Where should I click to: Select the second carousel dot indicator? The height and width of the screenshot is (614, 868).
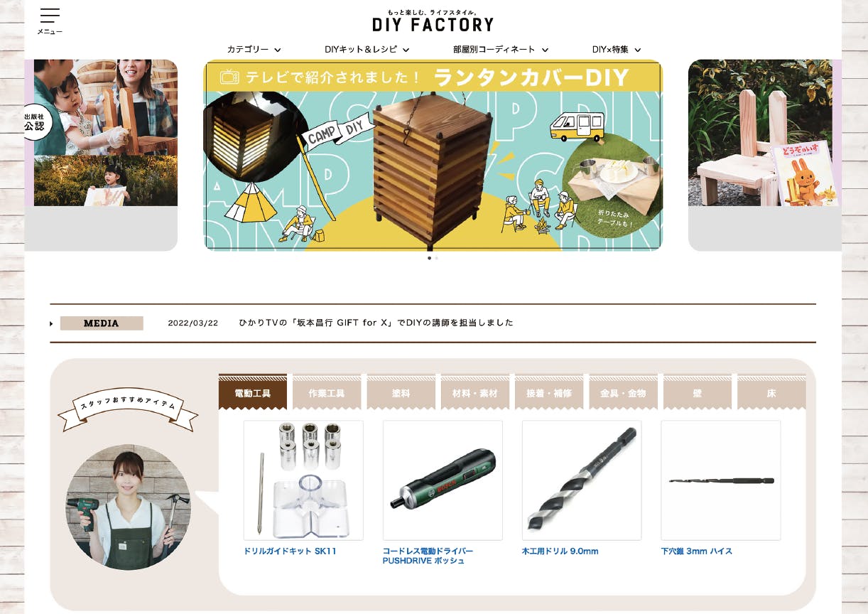coord(436,258)
